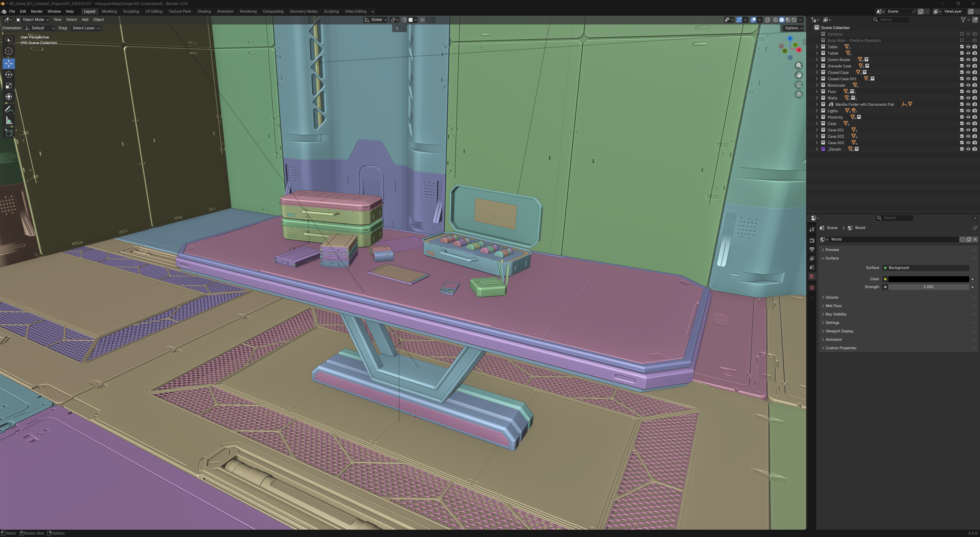980x537 pixels.
Task: Activate the Scale tool
Action: (9, 86)
